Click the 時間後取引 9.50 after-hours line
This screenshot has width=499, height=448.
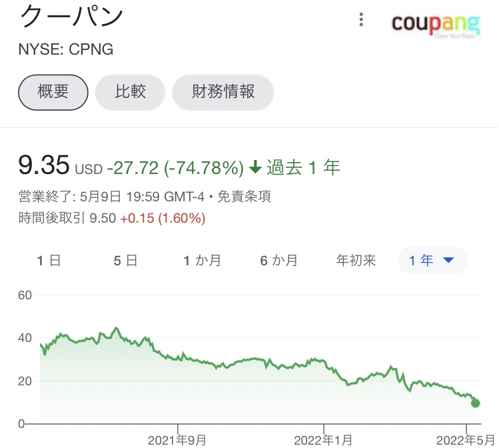(x=112, y=218)
